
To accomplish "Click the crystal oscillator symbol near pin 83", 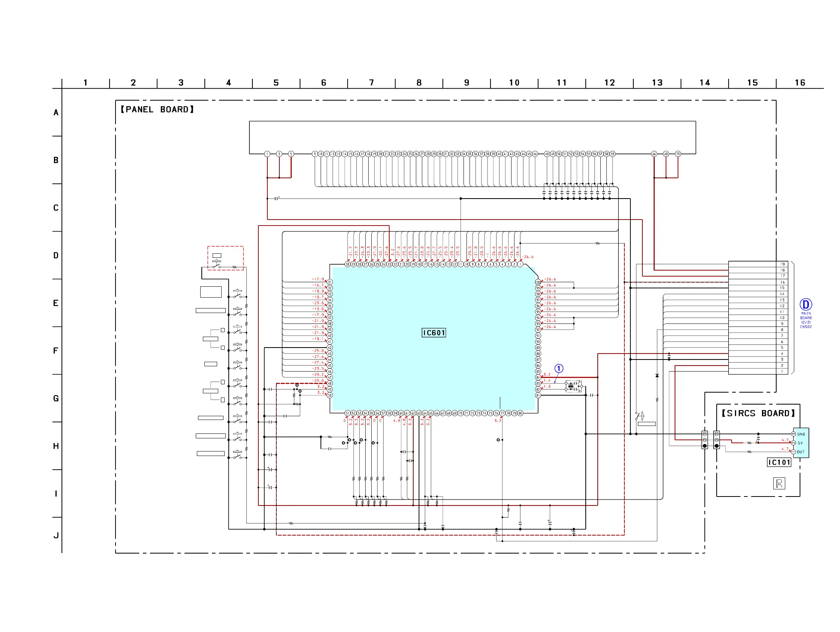I will tap(571, 386).
